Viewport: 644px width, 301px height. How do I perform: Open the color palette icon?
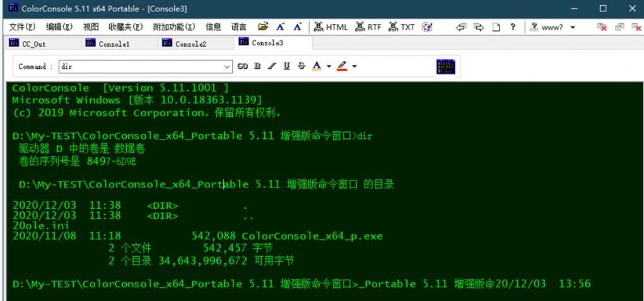427,27
